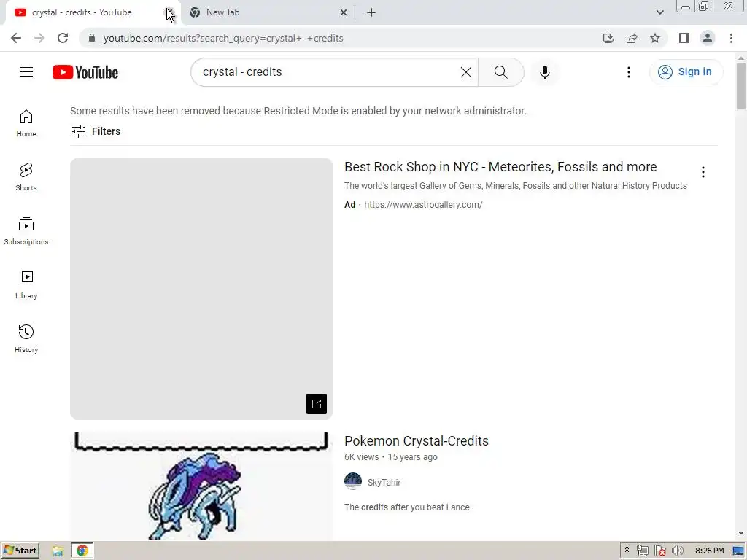The width and height of the screenshot is (747, 560).
Task: Click the Action Center flag tray icon
Action: pyautogui.click(x=659, y=551)
